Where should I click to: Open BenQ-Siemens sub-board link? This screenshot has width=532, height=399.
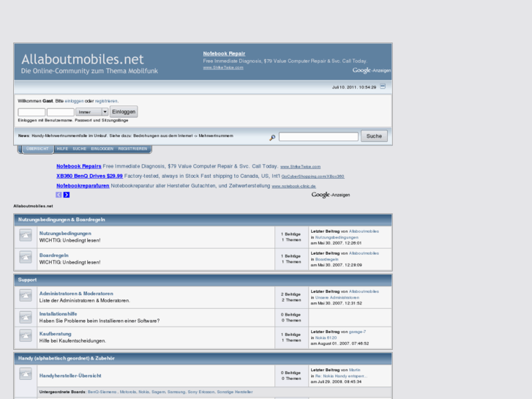(102, 392)
